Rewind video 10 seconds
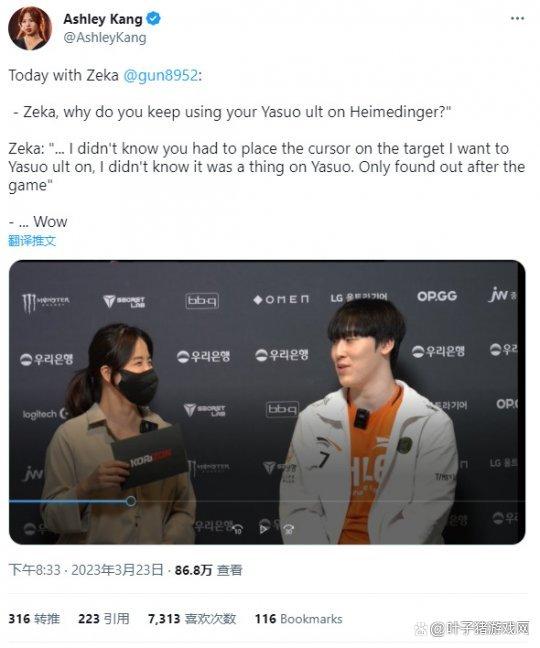The image size is (540, 648). (237, 528)
